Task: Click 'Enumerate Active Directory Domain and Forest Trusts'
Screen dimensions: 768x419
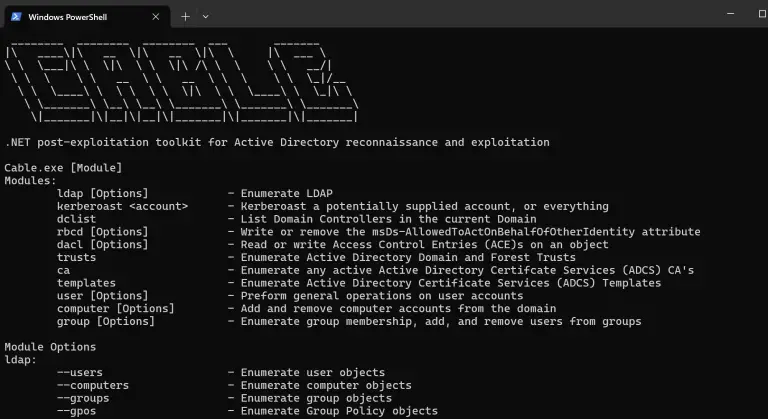Action: (408, 257)
